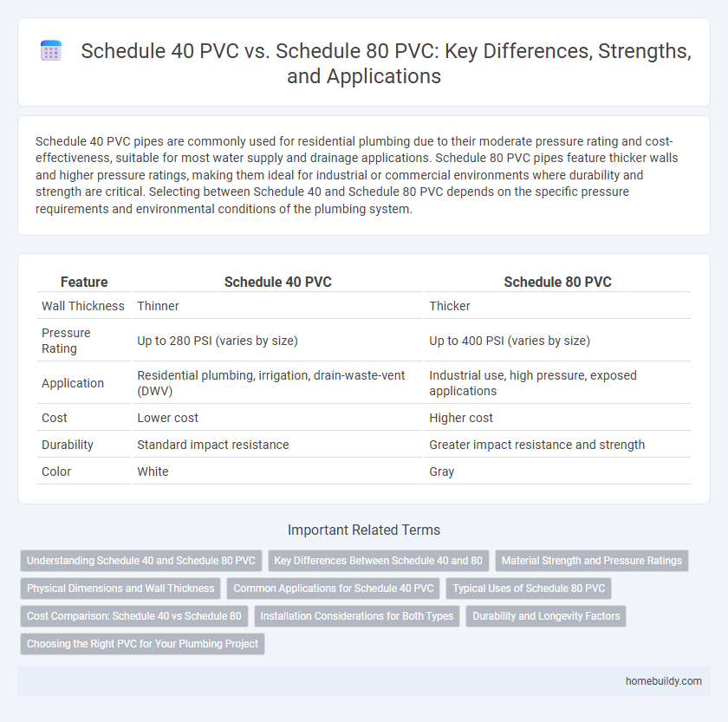Screen dimensions: 728x722
Task: Open the homebuildy.com link
Action: [x=666, y=681]
